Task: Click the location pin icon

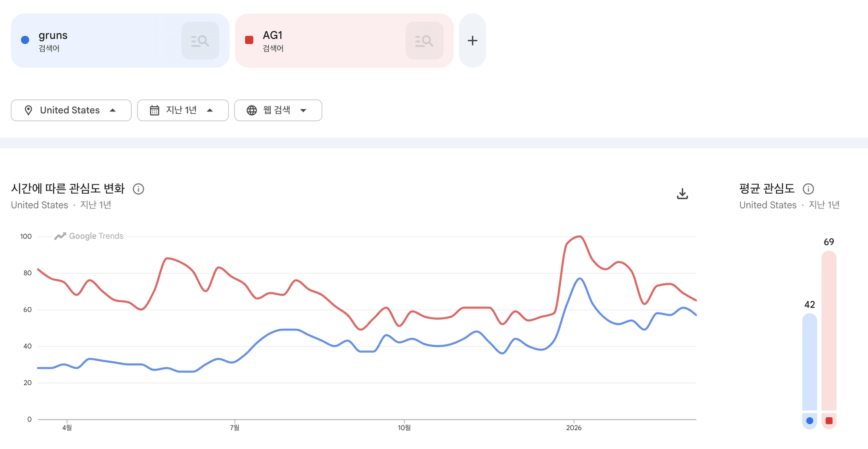Action: tap(28, 110)
